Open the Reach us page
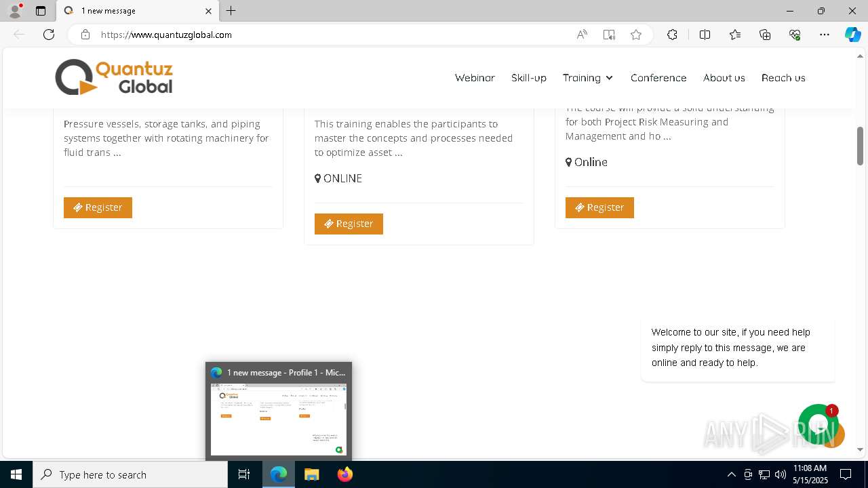This screenshot has width=868, height=488. (783, 78)
